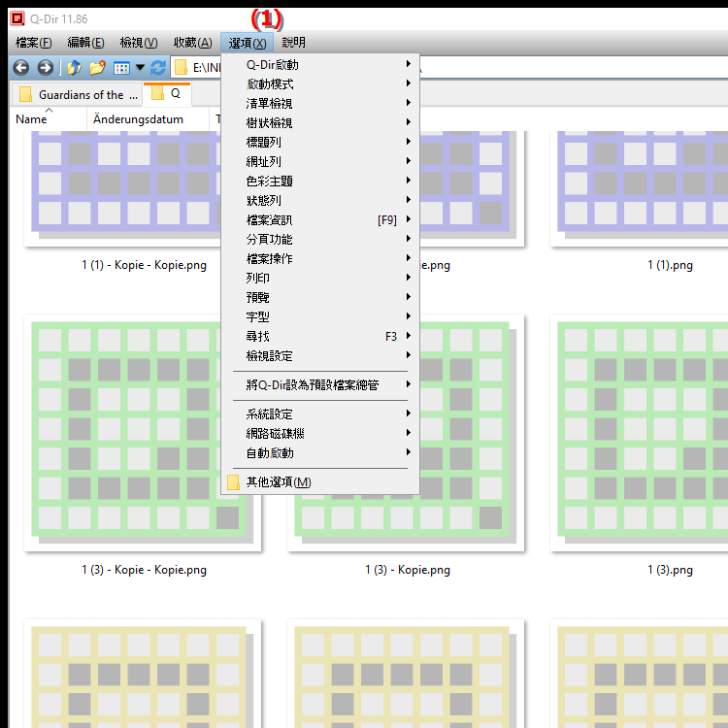
Task: Choose 將Q-Dir設為預設檔案總管 menu entry
Action: (x=320, y=385)
